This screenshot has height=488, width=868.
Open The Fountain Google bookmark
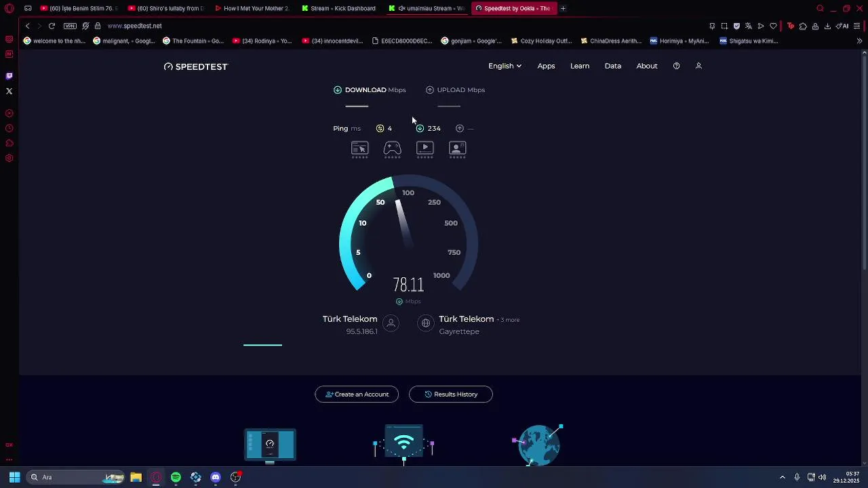[193, 41]
